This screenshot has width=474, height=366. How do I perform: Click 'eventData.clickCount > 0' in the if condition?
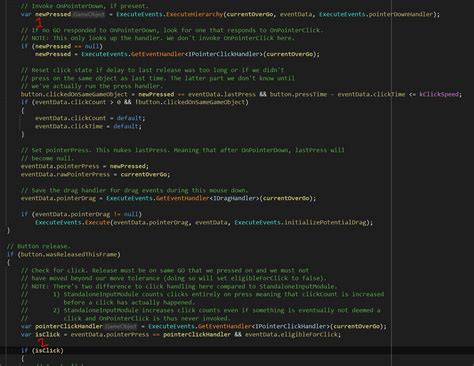(x=78, y=102)
